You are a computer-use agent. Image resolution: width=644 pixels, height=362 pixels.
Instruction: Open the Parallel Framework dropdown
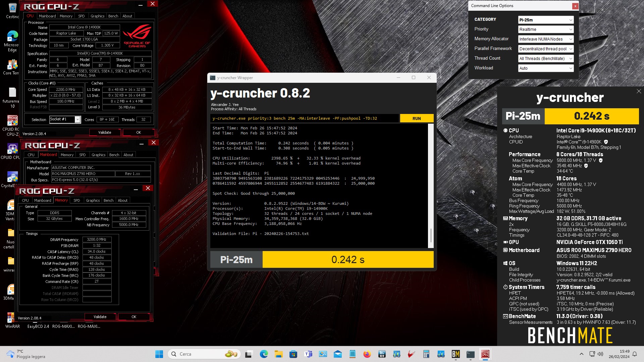click(546, 49)
